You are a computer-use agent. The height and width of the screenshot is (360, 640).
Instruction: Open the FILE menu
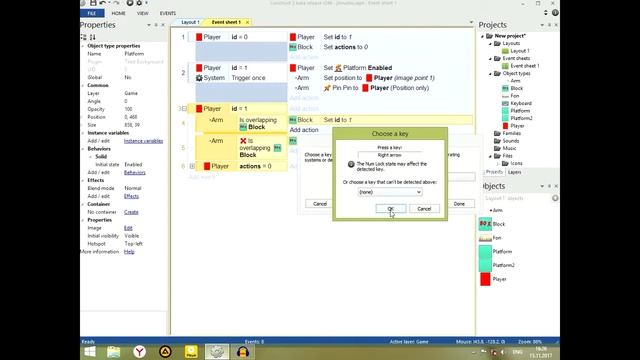pos(92,13)
